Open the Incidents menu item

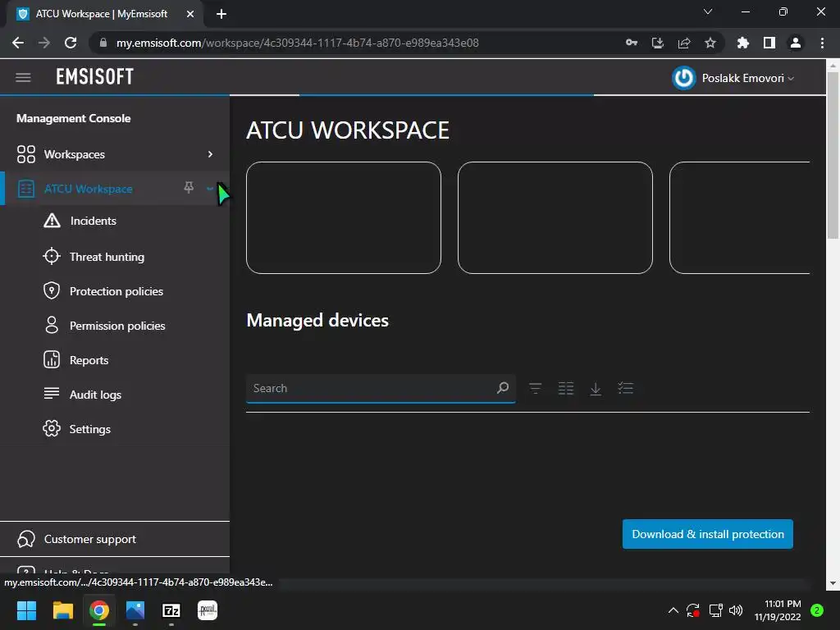point(94,221)
